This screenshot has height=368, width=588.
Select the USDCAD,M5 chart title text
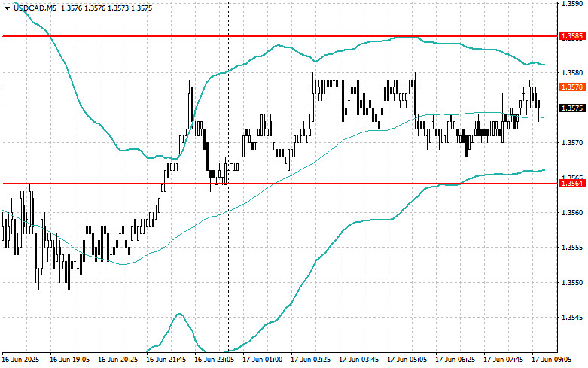pos(35,8)
